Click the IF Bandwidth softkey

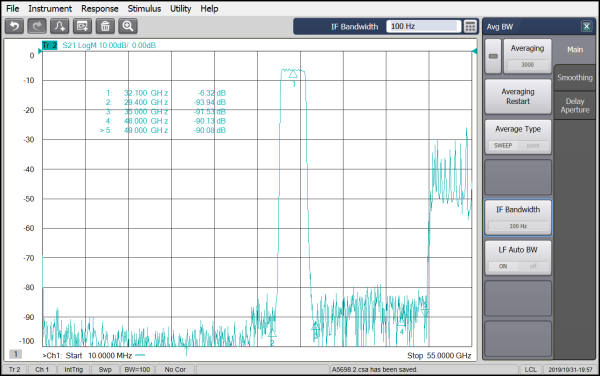(x=518, y=217)
